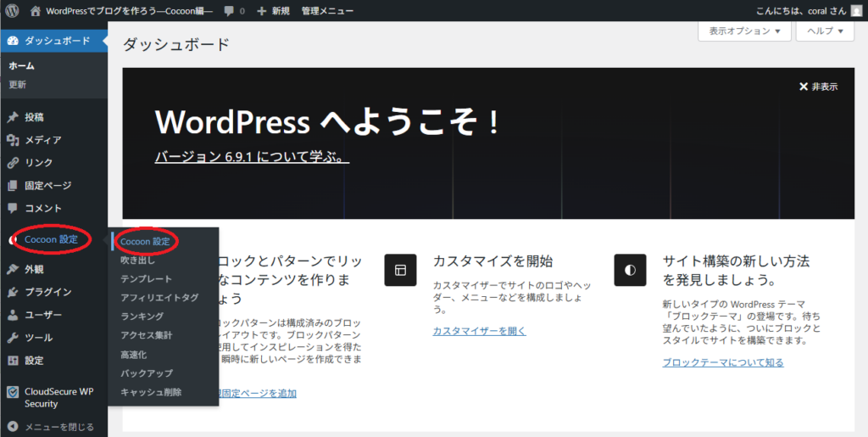Click the shield icon for CloudSecure WP Security

pos(14,392)
